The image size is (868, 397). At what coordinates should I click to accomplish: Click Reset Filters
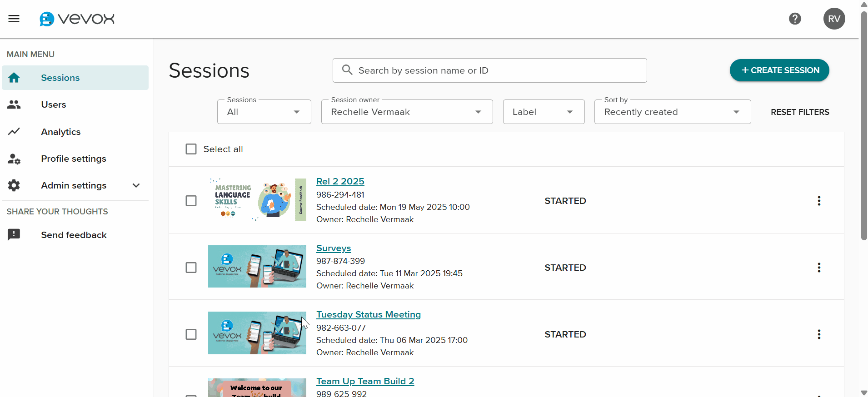tap(800, 112)
